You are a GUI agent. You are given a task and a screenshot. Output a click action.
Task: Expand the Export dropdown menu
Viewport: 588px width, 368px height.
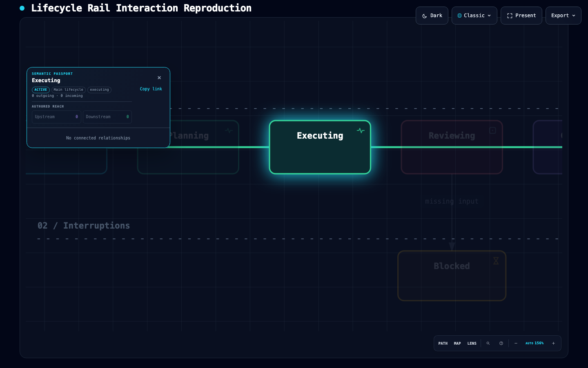(563, 16)
